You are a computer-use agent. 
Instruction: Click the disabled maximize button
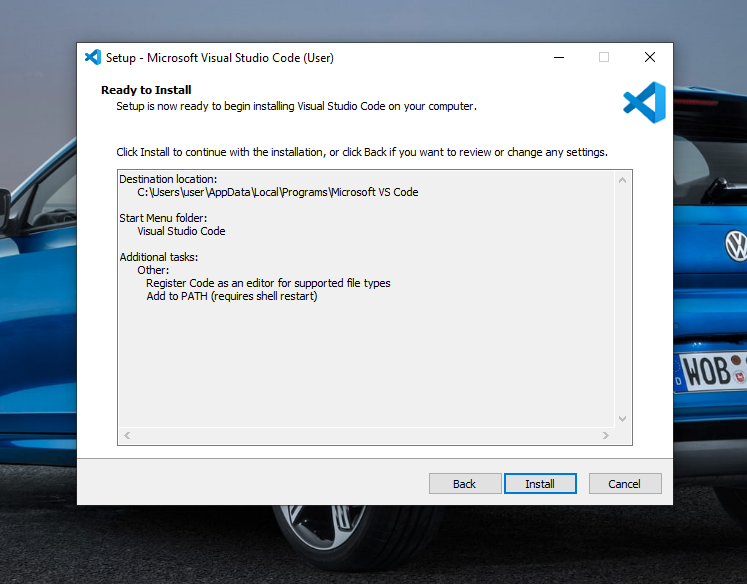tap(604, 58)
